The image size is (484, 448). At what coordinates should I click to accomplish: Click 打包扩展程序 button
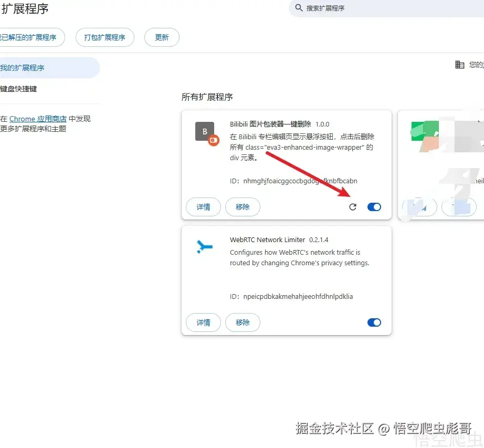[104, 37]
